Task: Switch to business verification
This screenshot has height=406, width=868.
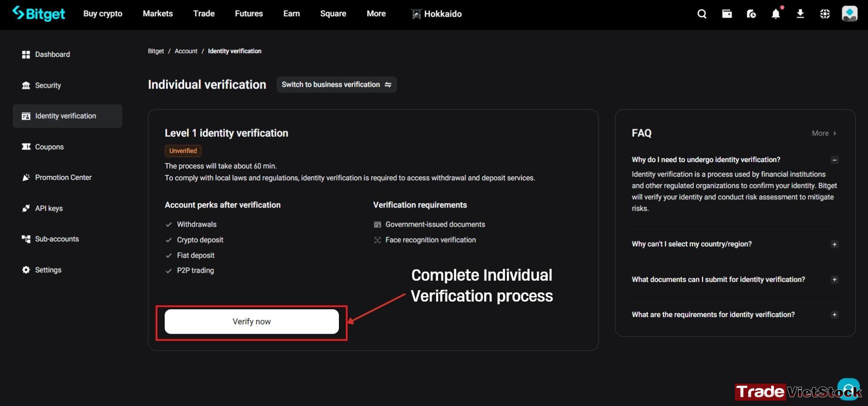Action: 337,84
